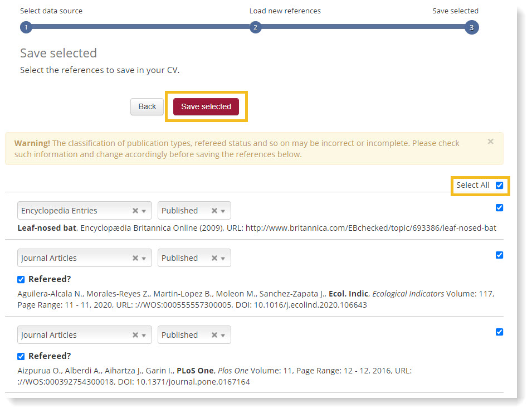Clear Published status on the Aizpurua reference

pyautogui.click(x=214, y=335)
